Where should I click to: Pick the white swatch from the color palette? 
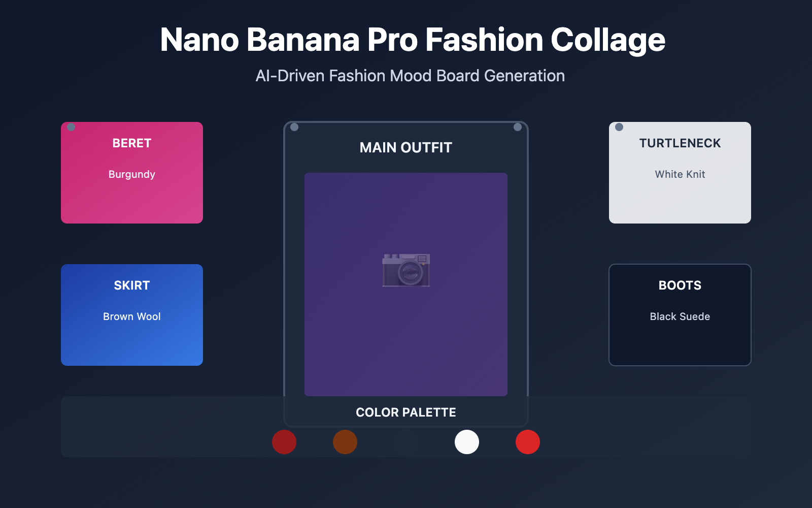pos(467,442)
